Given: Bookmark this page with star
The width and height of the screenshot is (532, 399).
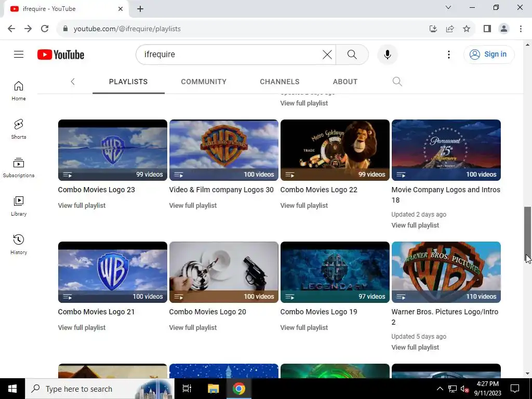Looking at the screenshot, I should click(x=467, y=29).
